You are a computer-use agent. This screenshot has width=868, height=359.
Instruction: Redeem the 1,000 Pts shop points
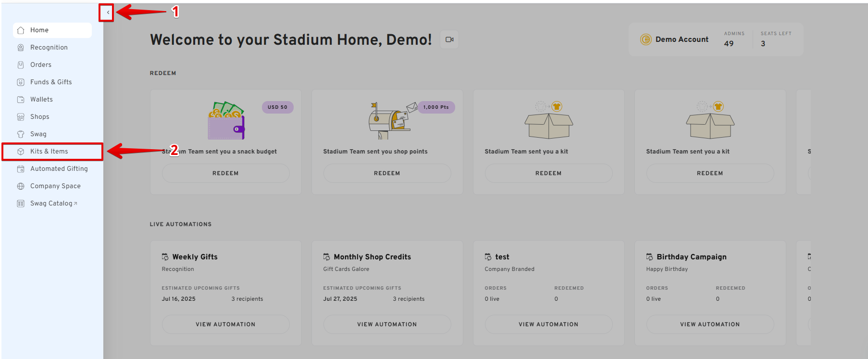tap(387, 173)
